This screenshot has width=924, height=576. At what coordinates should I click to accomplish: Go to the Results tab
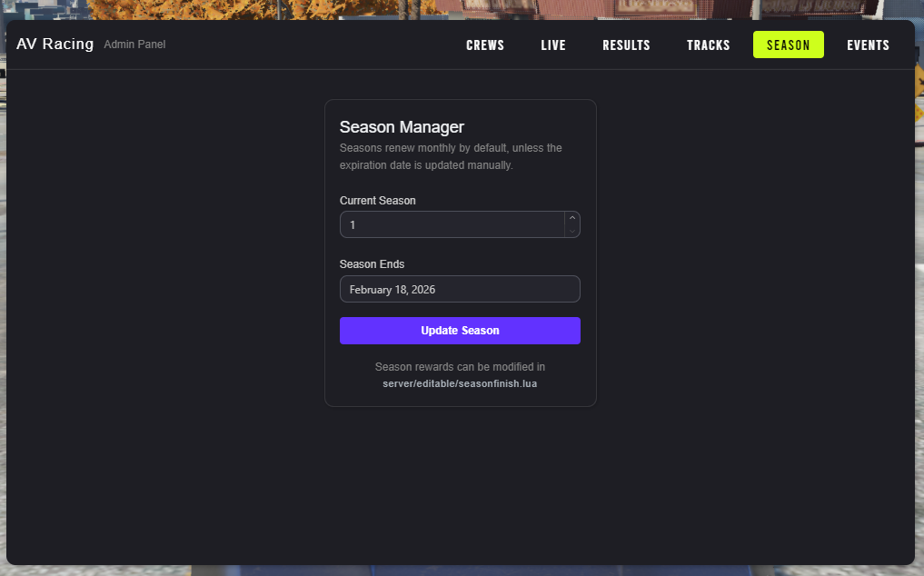click(x=626, y=45)
